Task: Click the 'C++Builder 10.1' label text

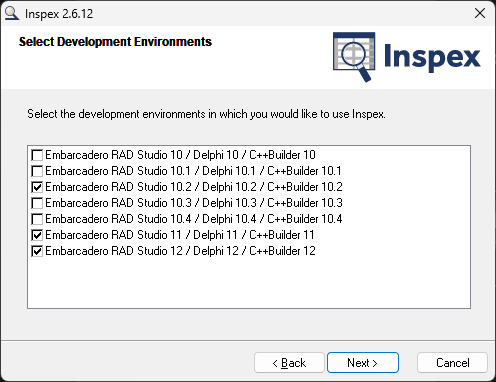Action: [304, 171]
